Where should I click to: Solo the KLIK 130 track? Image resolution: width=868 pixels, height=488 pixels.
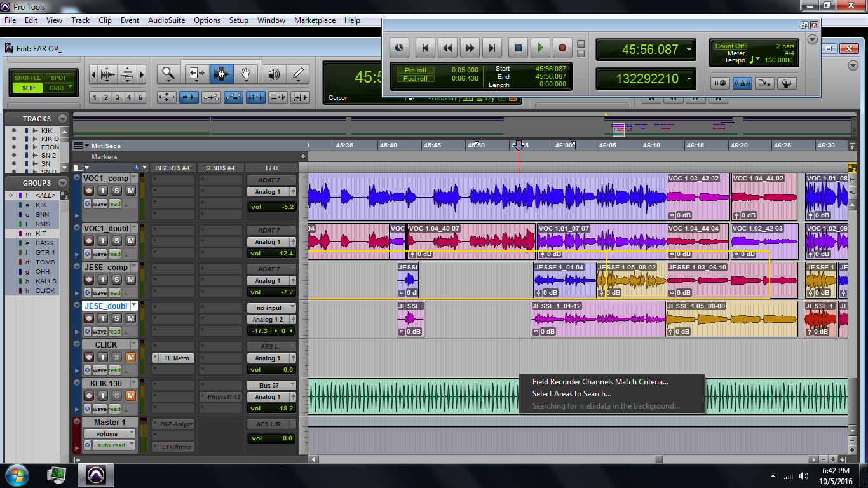tap(117, 396)
